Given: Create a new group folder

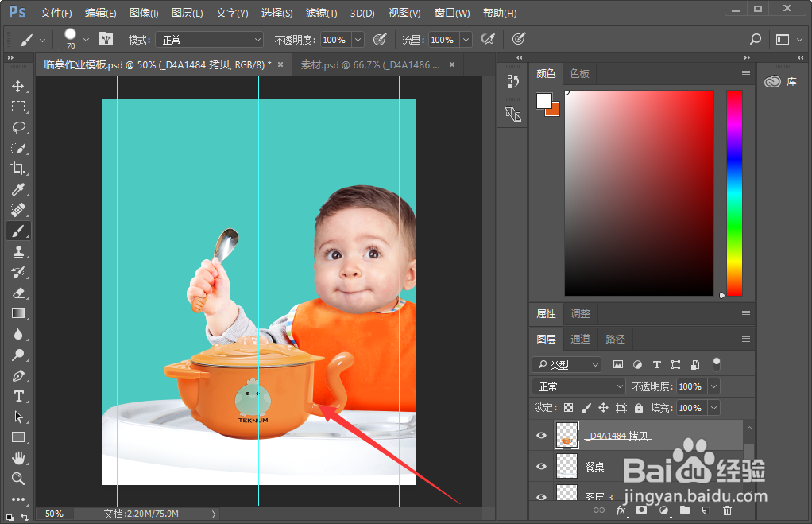Looking at the screenshot, I should 685,510.
